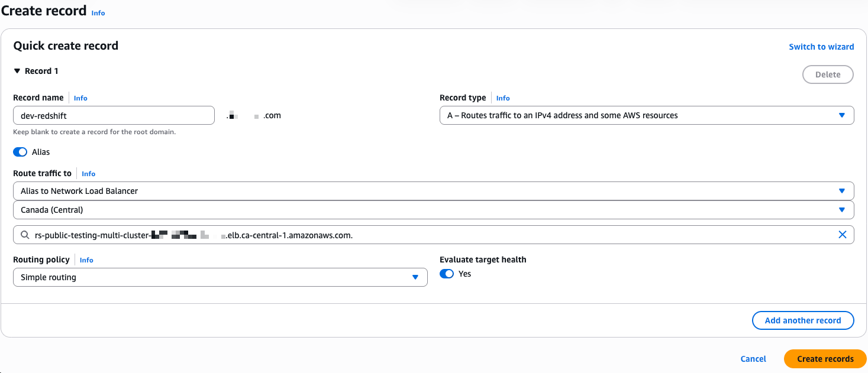View Info for Routing policy
The height and width of the screenshot is (373, 868).
coord(86,260)
